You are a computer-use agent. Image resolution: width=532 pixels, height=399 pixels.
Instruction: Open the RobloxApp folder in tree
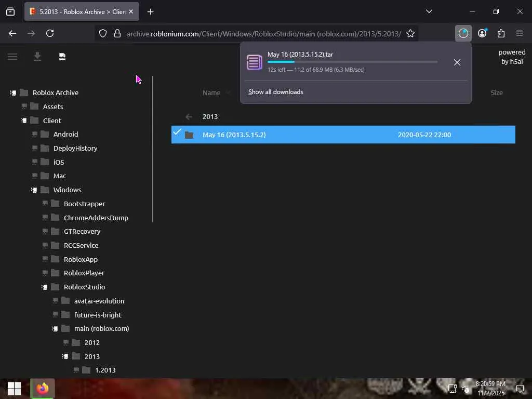click(81, 260)
